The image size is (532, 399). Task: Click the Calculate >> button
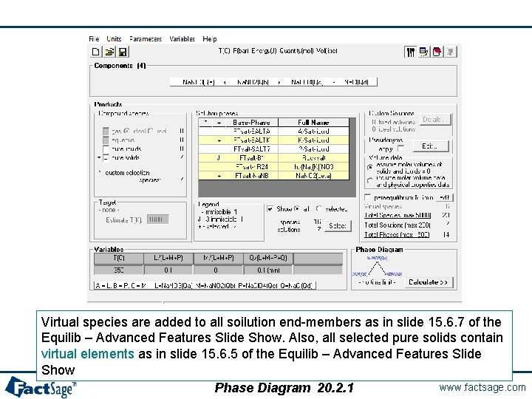(428, 282)
